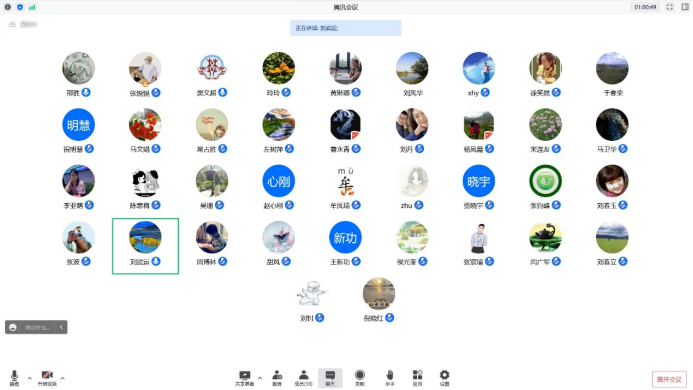
Task: Click the chat message input box
Action: (x=38, y=327)
